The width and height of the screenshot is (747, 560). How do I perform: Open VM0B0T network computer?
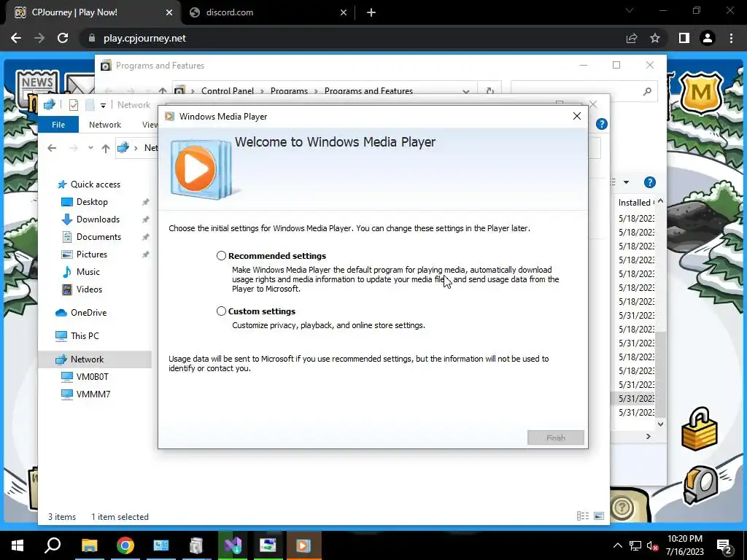92,377
